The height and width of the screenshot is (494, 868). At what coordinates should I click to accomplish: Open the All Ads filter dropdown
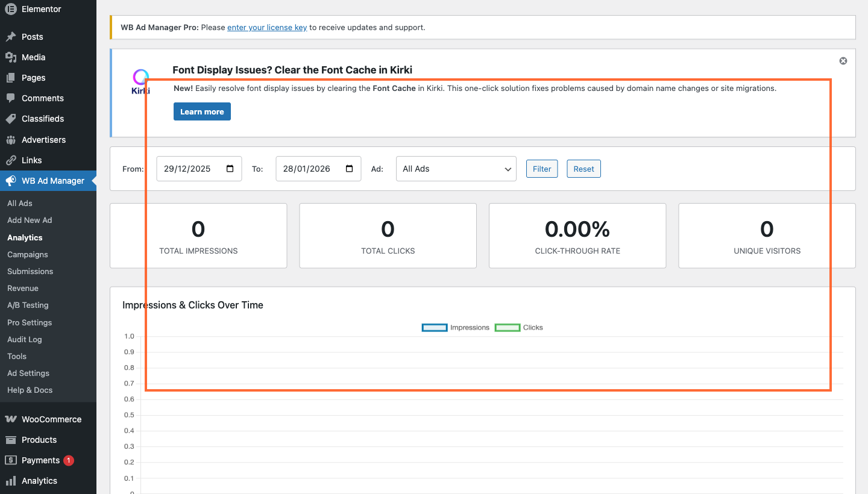pos(456,169)
